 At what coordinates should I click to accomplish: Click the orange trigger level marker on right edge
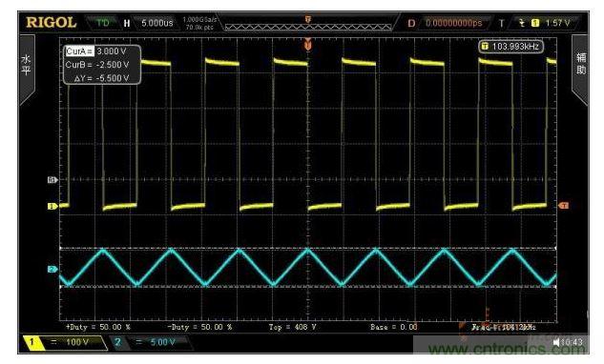point(564,206)
